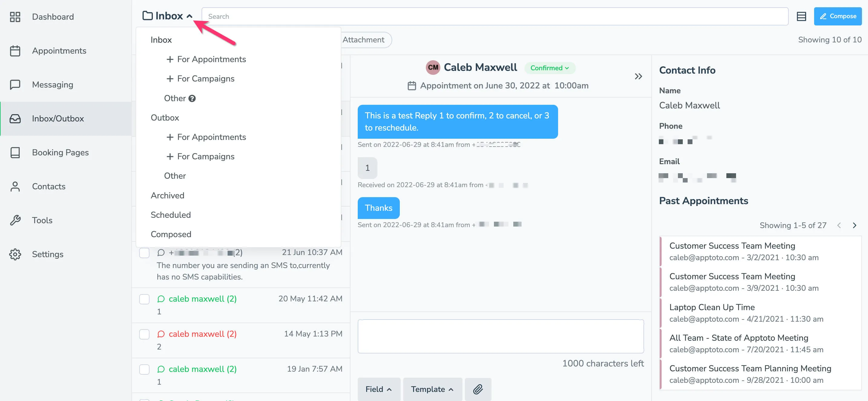This screenshot has width=868, height=401.
Task: Select the conversation checkbox dated 21 Jun
Action: pos(145,253)
